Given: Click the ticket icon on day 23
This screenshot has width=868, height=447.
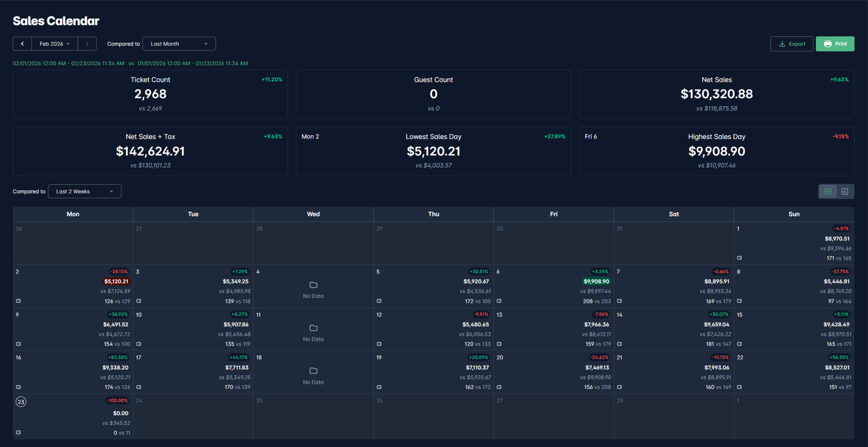Looking at the screenshot, I should point(18,433).
